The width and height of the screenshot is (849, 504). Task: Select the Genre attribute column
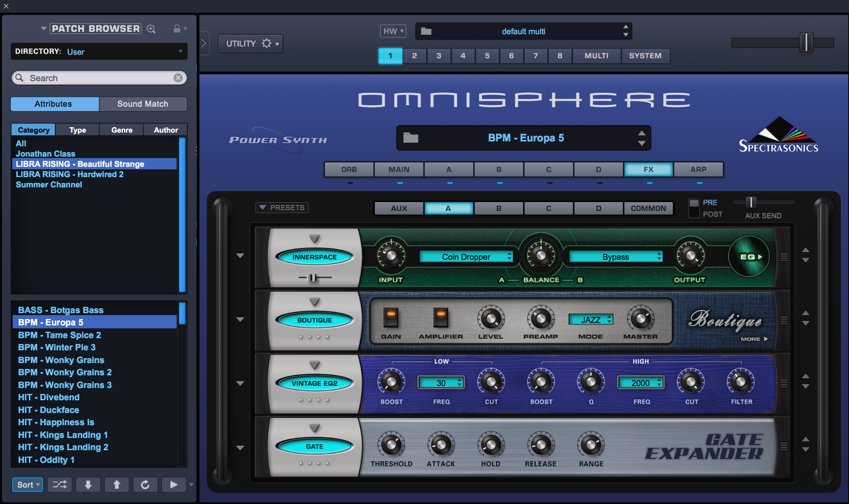pos(122,130)
